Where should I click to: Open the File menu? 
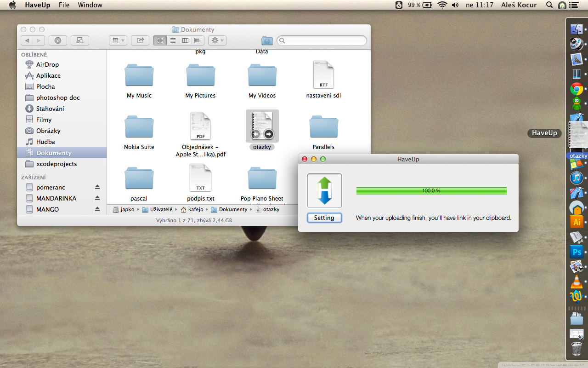click(64, 5)
